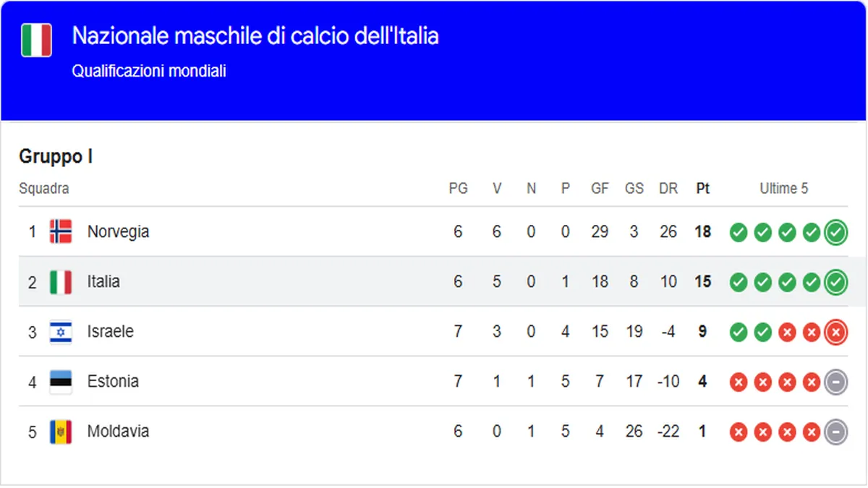Click the Norway flag icon
This screenshot has height=488, width=868.
[61, 231]
